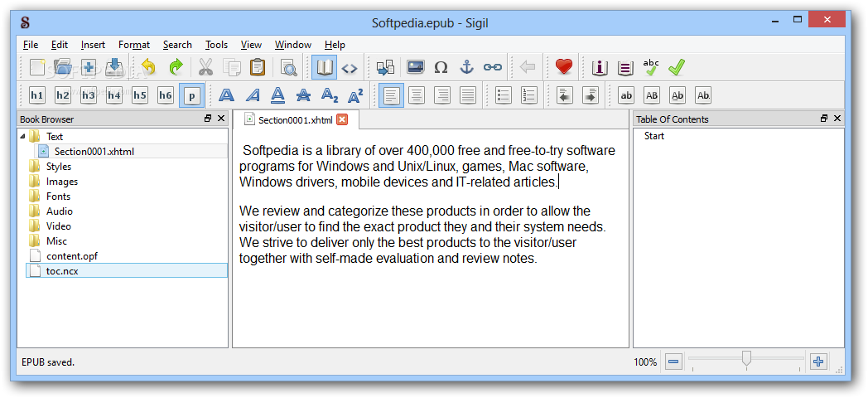
Task: Toggle subscript formatting
Action: click(330, 95)
